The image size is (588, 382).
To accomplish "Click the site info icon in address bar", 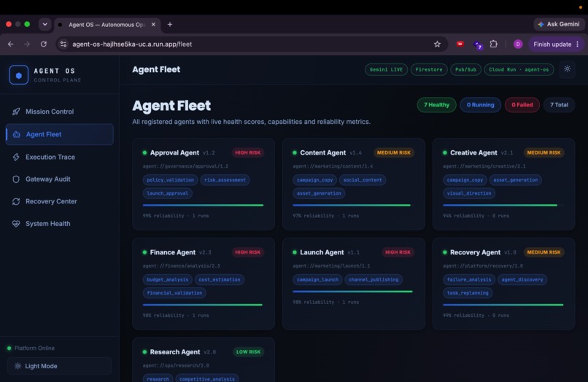I will tap(63, 44).
